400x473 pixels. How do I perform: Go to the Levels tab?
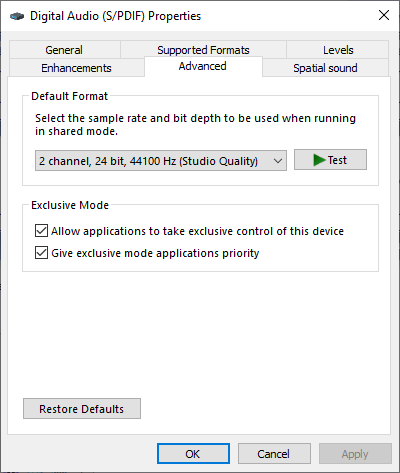click(x=338, y=50)
